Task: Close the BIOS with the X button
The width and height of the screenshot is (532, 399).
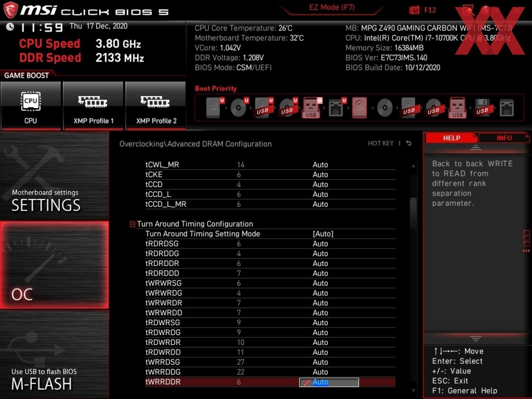Action: (x=517, y=10)
